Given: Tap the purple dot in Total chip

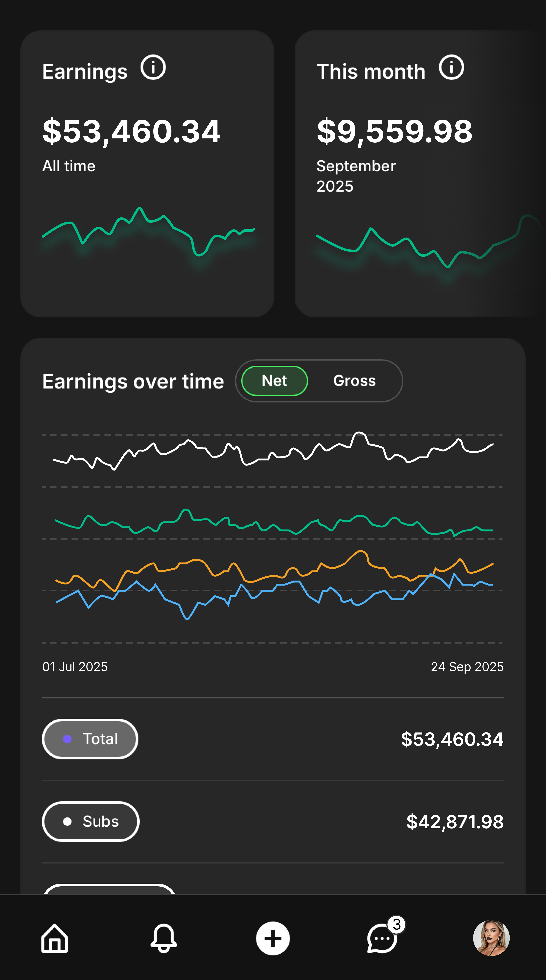Looking at the screenshot, I should (67, 739).
